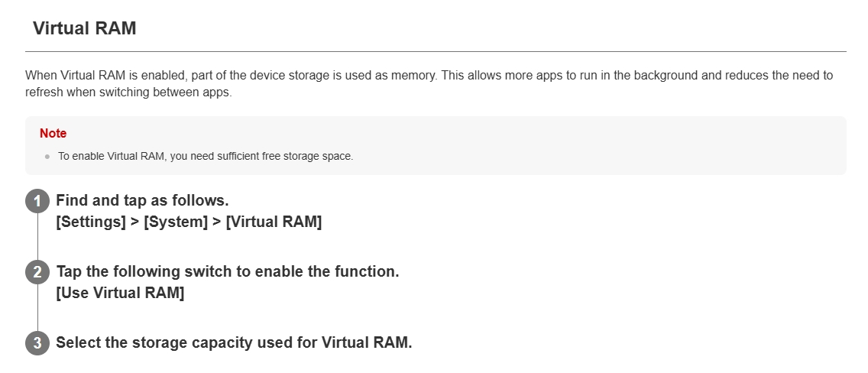This screenshot has width=868, height=373.
Task: Click the '>' between [Settings] and [System]
Action: pos(135,222)
